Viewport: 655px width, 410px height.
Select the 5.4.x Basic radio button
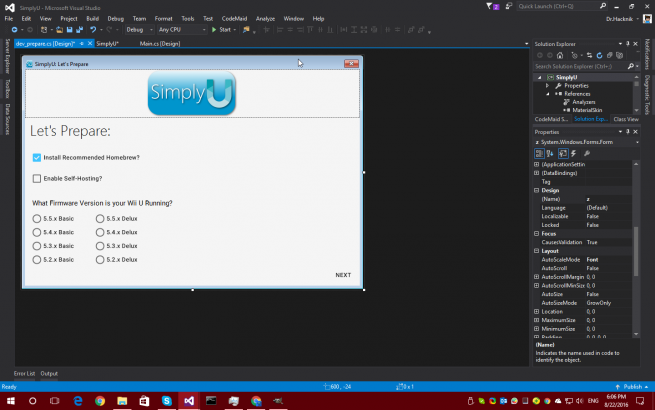[37, 232]
